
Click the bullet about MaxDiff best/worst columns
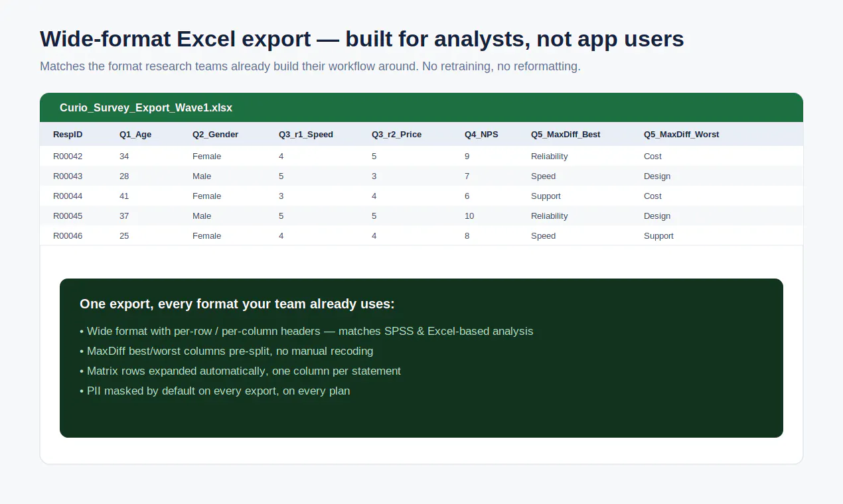pyautogui.click(x=226, y=351)
